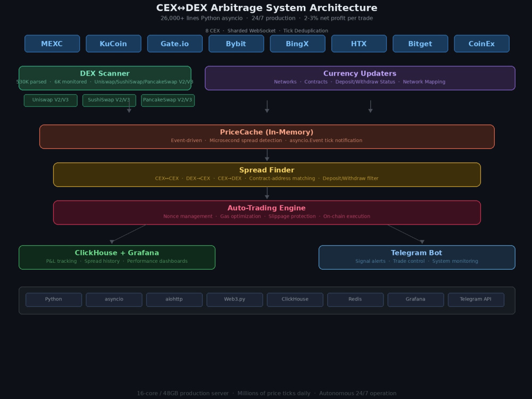This screenshot has height=399, width=532.
Task: Select the KuCoin exchange box
Action: click(x=113, y=44)
